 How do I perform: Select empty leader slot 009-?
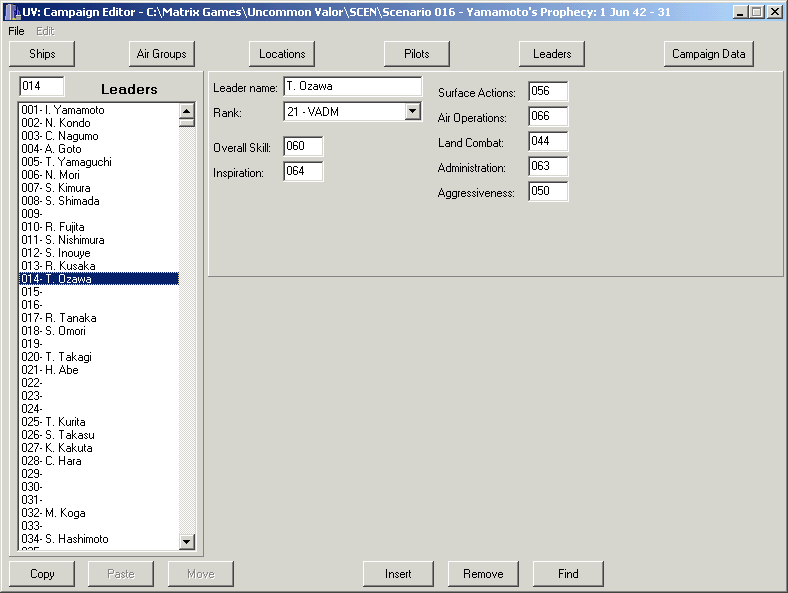point(98,214)
